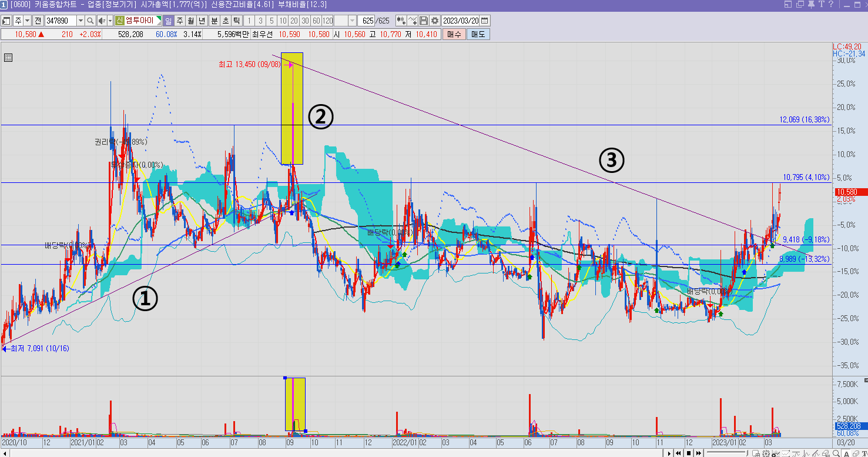The width and height of the screenshot is (868, 457).
Task: Click the stop button in the replay controls
Action: tap(689, 453)
